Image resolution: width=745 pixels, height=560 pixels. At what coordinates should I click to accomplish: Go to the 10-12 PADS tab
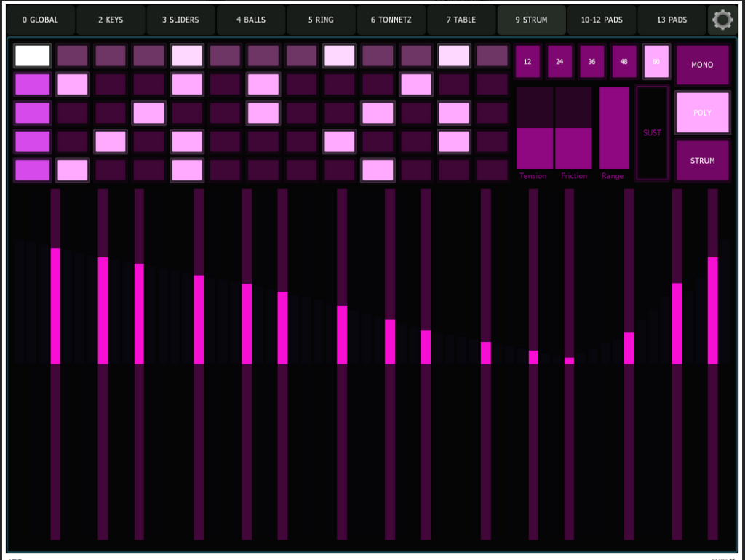pyautogui.click(x=602, y=20)
